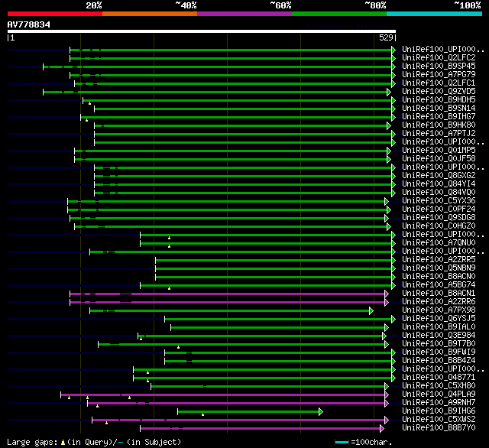Screen dimensions: 489x448
Task: Open hit UniRef100_Q2LFC2
Action: 439,57
